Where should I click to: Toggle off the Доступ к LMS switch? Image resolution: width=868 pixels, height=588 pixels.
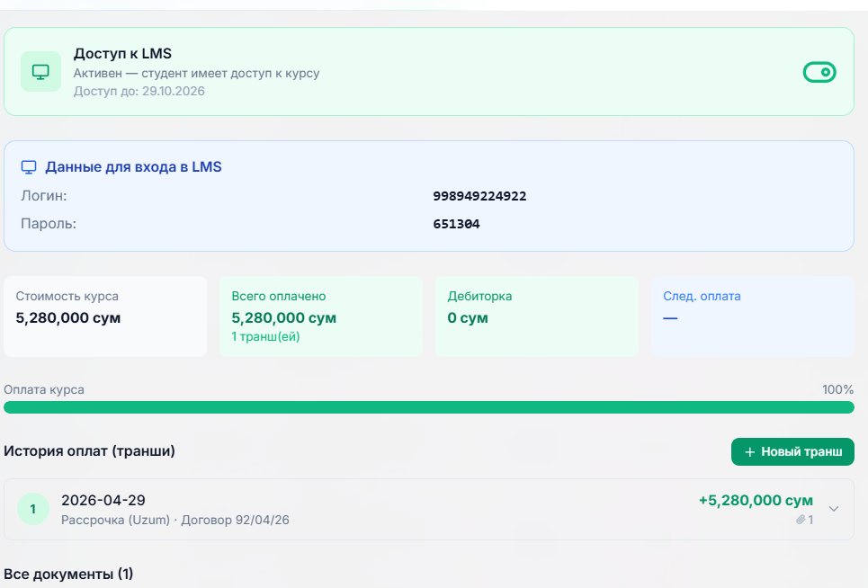pos(819,72)
